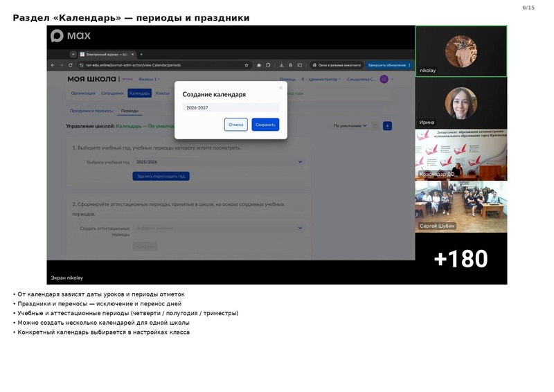The width and height of the screenshot is (554, 392).
Task: Select the Календарь menu tab
Action: (140, 93)
